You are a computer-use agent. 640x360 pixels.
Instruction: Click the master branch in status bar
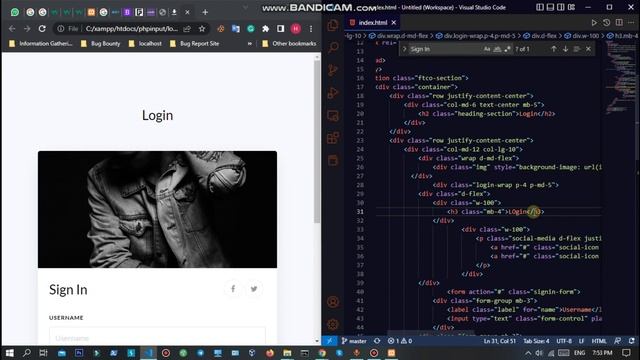point(354,341)
